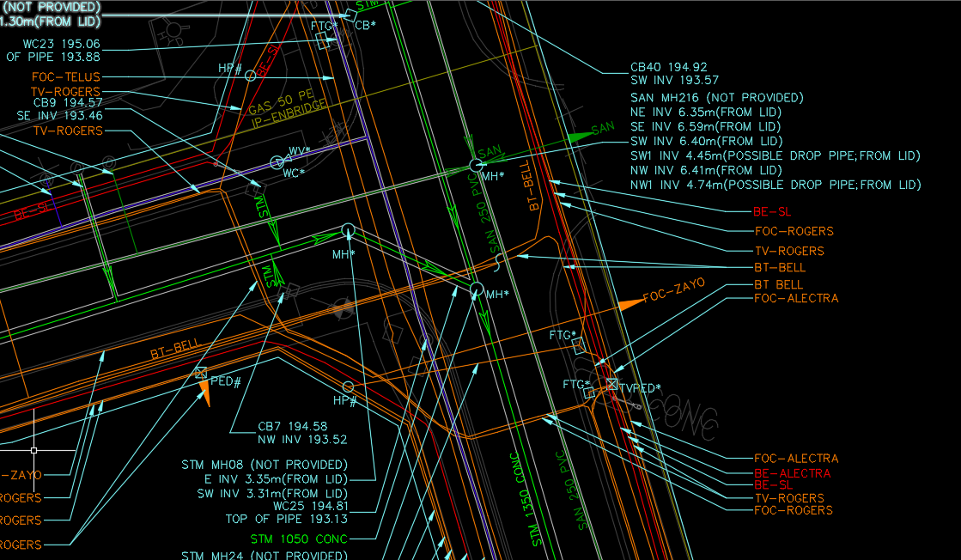Select the STM 1050 CONC green label

click(x=298, y=539)
